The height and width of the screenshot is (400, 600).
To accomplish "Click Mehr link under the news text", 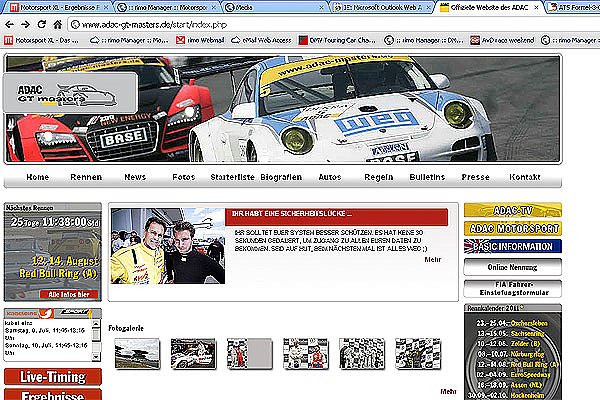I will coord(433,260).
